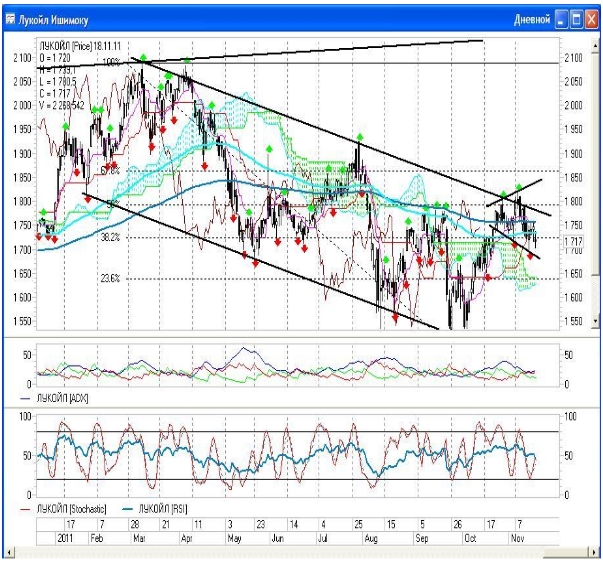
Task: Click the C = 1 717 close value
Action: [x=55, y=93]
